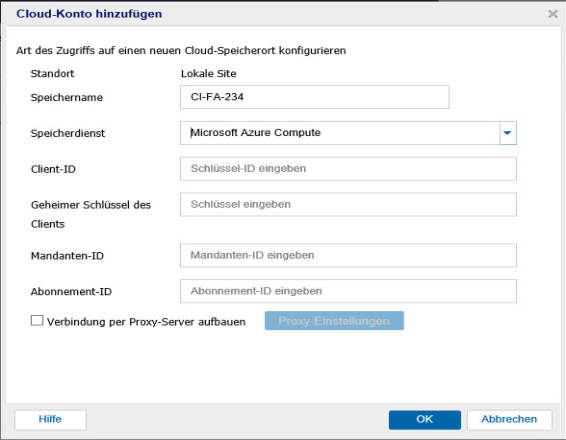Click the Abbrechen button

click(509, 419)
